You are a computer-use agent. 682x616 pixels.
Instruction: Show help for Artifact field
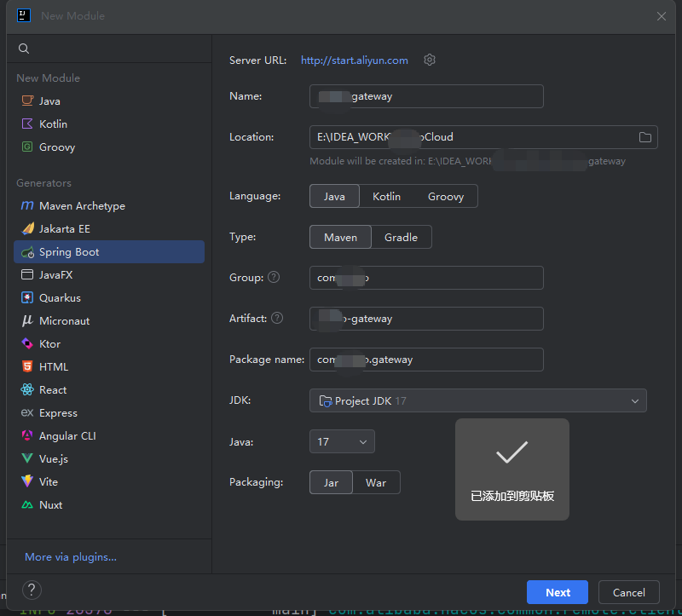click(x=277, y=318)
